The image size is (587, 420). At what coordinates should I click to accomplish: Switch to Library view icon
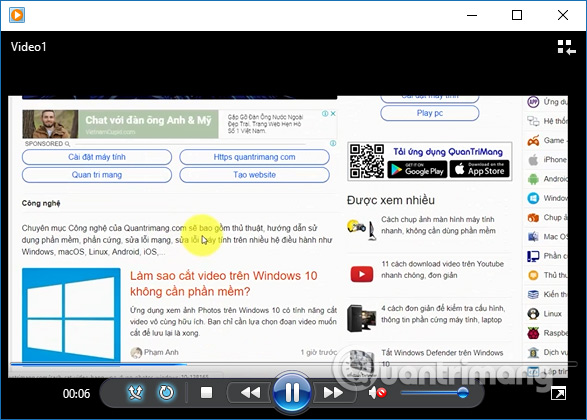tap(566, 48)
